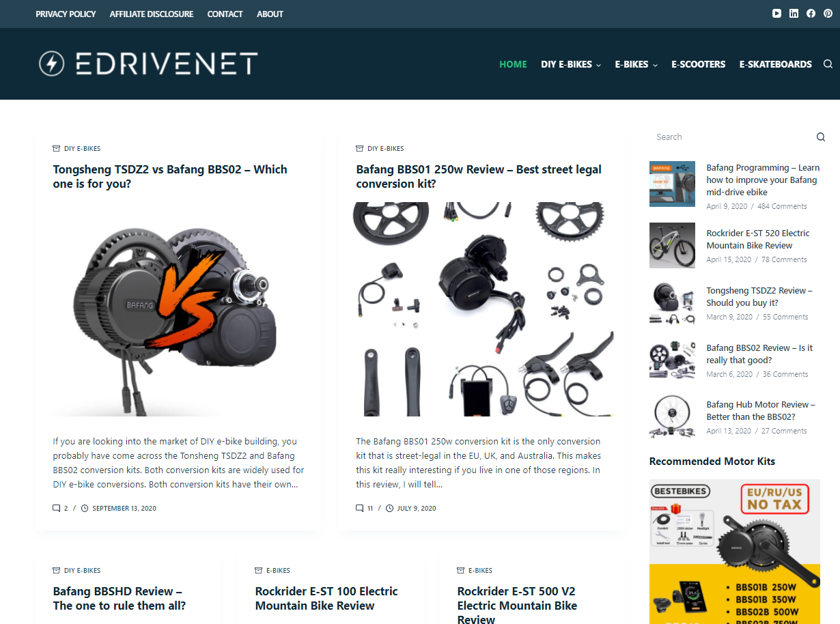840x624 pixels.
Task: Open Rockrider E-ST 520 sidebar thumbnail
Action: click(672, 245)
